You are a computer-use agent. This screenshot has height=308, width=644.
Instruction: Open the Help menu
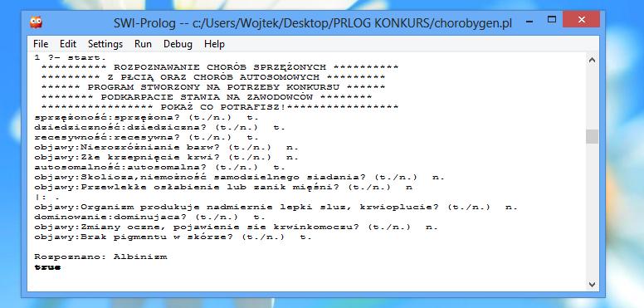(214, 44)
